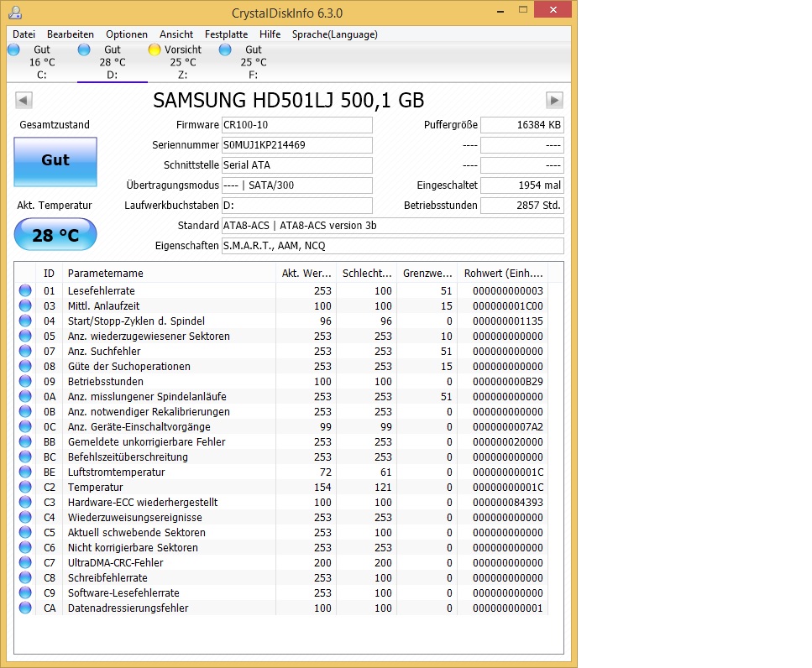
Task: Click the Eingeschaltet 1954 mal field
Action: (x=522, y=185)
